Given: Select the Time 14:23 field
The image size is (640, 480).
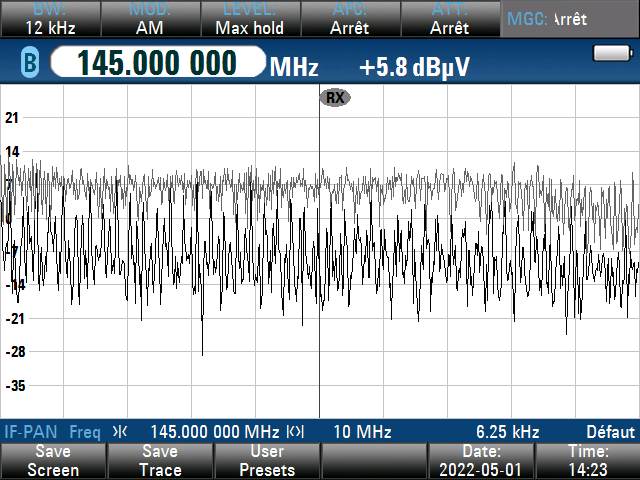Looking at the screenshot, I should [587, 461].
